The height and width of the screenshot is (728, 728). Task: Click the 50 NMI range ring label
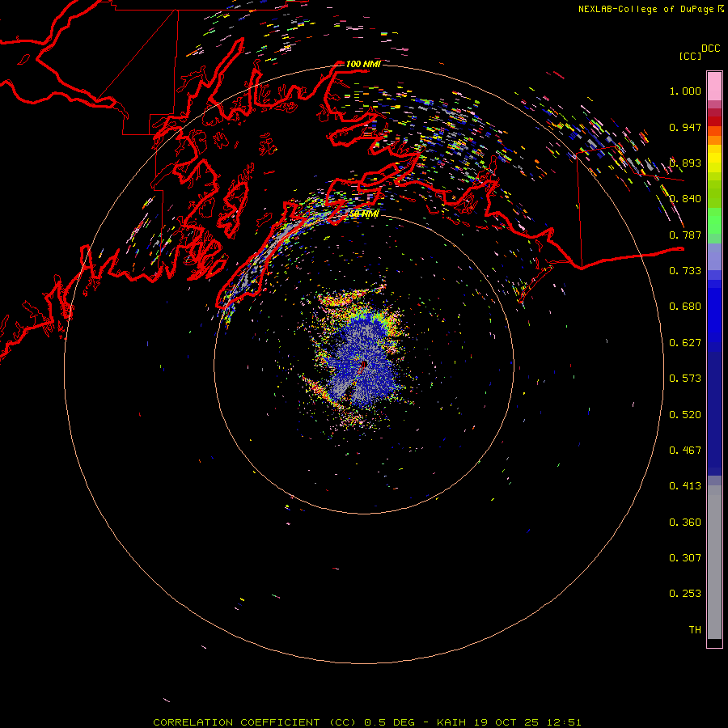click(x=364, y=214)
